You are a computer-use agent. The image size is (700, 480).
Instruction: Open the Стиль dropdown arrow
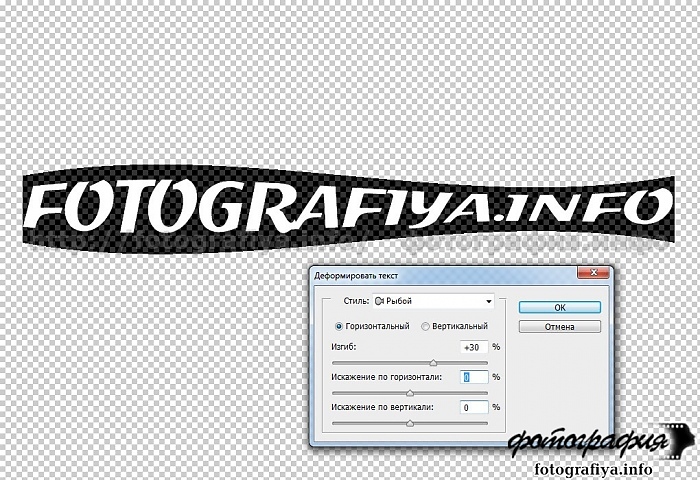(488, 301)
